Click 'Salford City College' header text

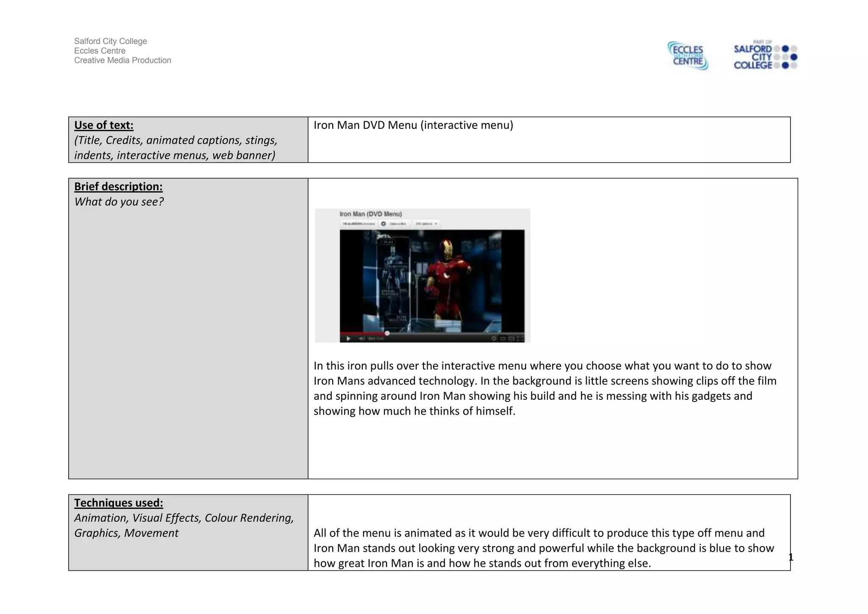(x=110, y=41)
